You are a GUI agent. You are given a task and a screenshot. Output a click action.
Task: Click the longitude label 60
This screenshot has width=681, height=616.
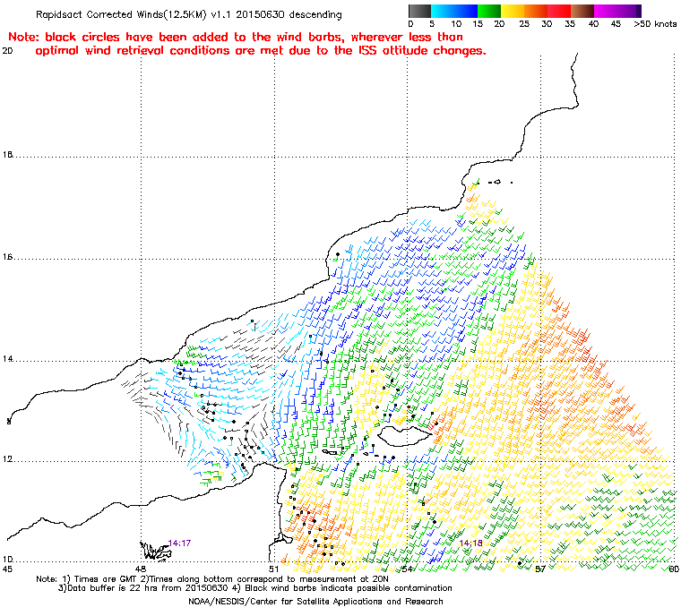pyautogui.click(x=673, y=569)
